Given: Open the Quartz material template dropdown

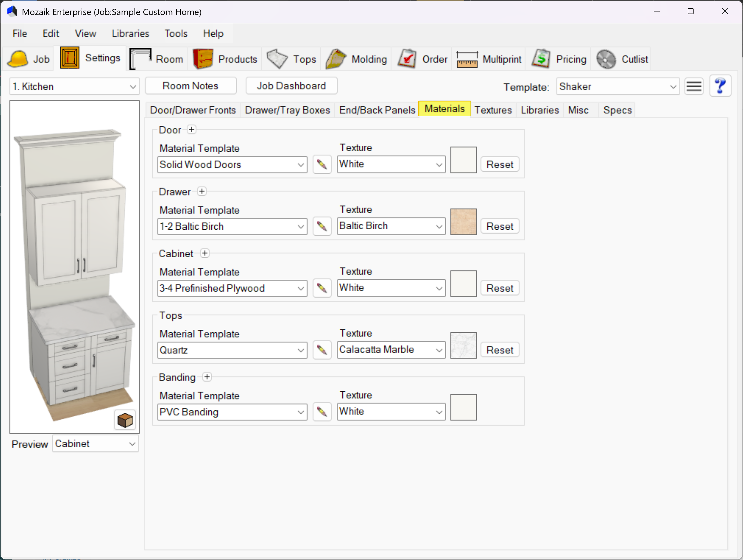Looking at the screenshot, I should pyautogui.click(x=232, y=350).
